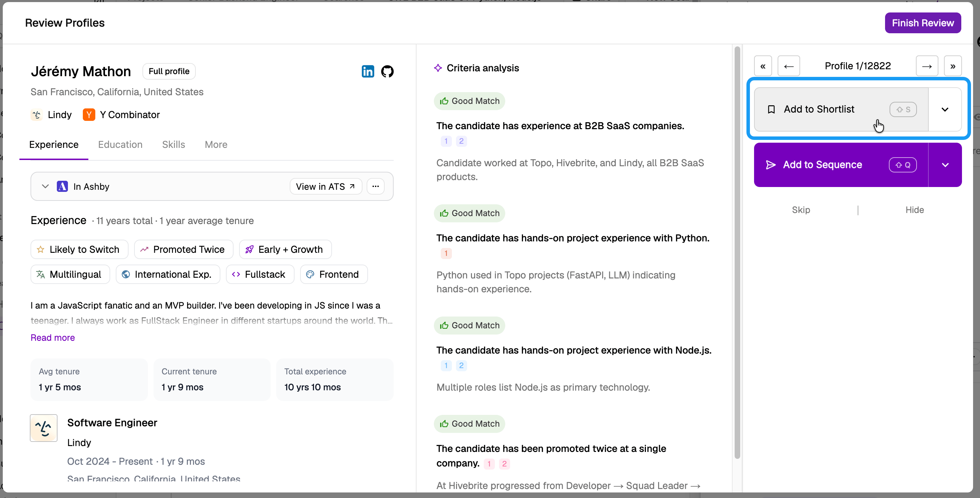This screenshot has height=498, width=980.
Task: Click the star icon on Likely to Switch
Action: click(40, 249)
